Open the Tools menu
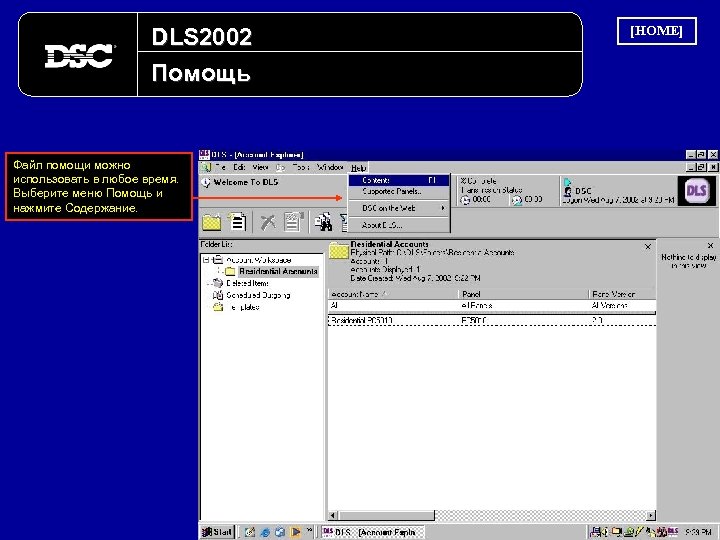The width and height of the screenshot is (720, 540). pos(301,168)
